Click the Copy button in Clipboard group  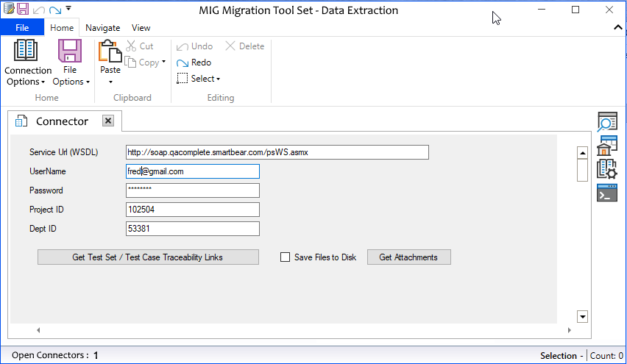pos(142,63)
